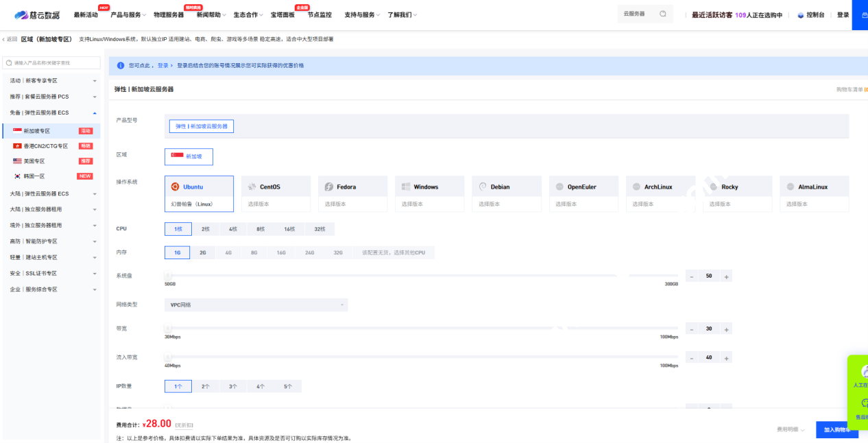
Task: Choose the Windows OS logo option
Action: click(x=406, y=187)
